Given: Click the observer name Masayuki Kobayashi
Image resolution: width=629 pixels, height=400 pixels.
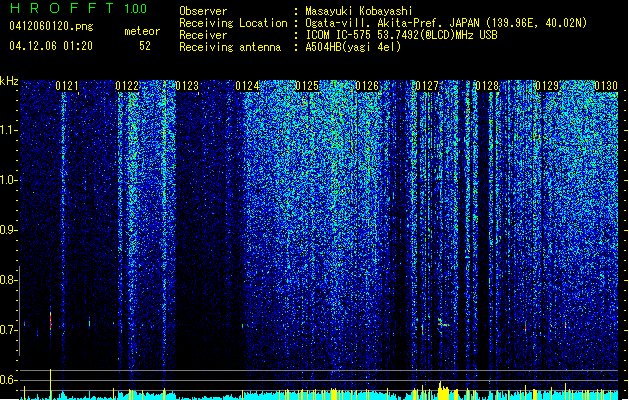Looking at the screenshot, I should click(x=359, y=11).
